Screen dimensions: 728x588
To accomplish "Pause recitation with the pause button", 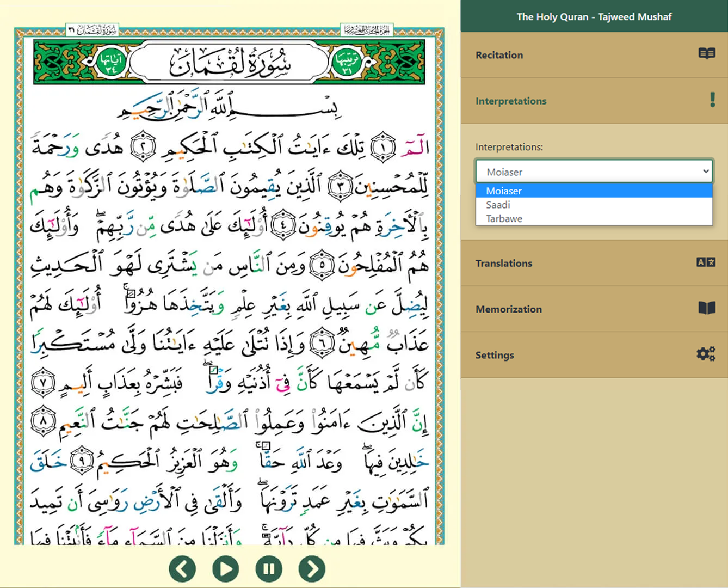I will pyautogui.click(x=269, y=569).
